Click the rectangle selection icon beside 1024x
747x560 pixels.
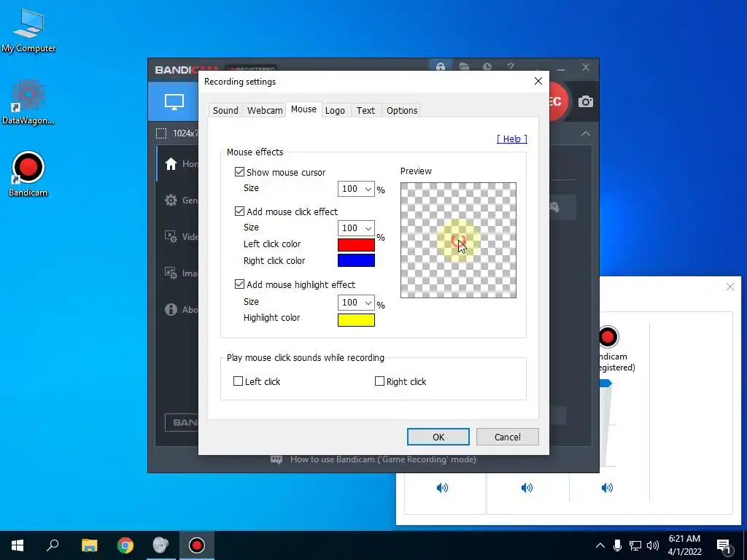point(161,133)
